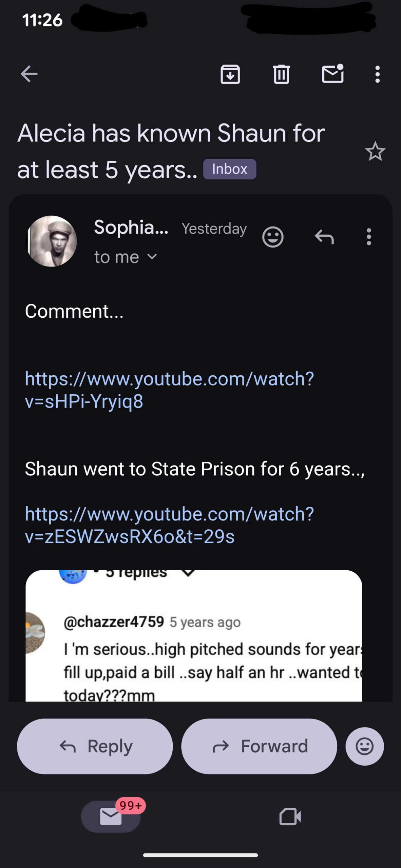The height and width of the screenshot is (868, 401).
Task: Tap reply arrow in message header
Action: 324,237
